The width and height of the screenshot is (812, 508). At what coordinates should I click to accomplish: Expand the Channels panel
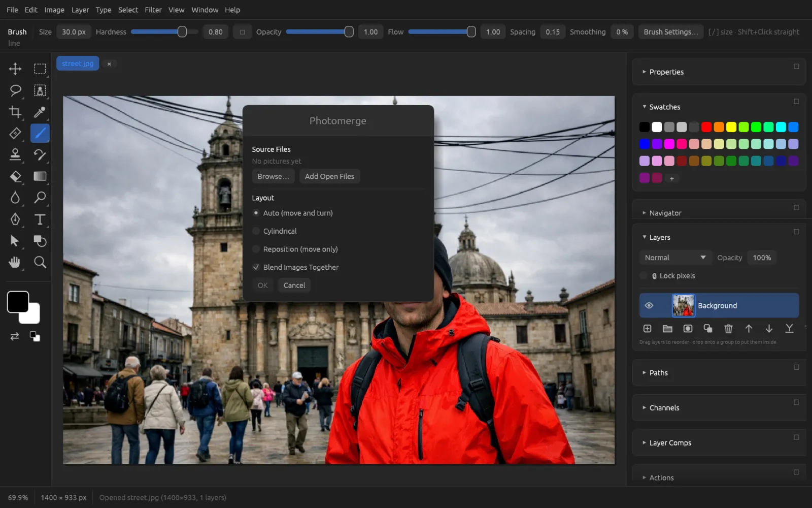664,408
